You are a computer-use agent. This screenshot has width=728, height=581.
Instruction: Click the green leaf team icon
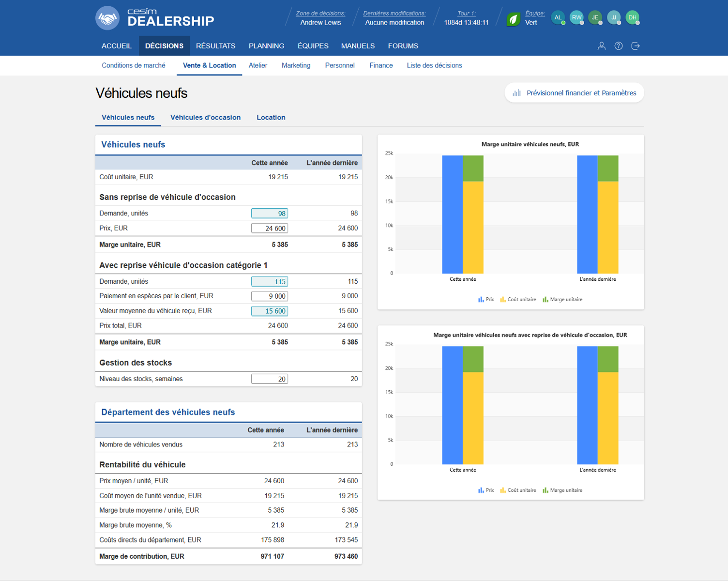tap(513, 19)
